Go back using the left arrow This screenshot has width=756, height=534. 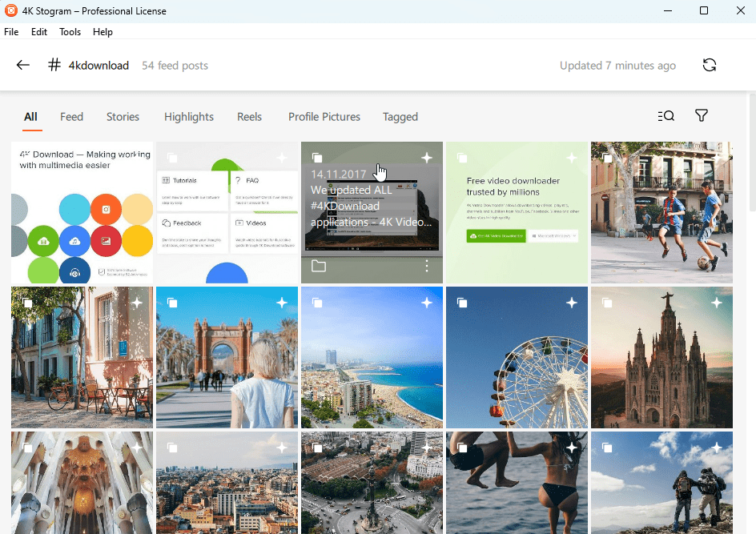pyautogui.click(x=22, y=65)
